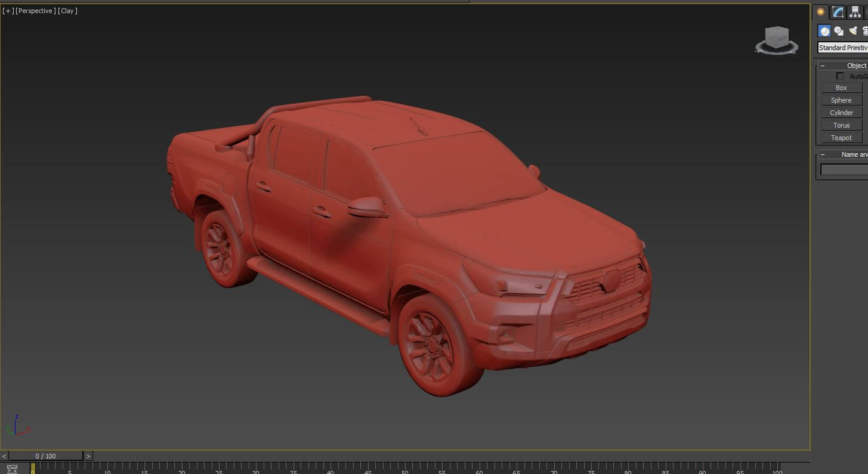
Task: Click the object name input field
Action: 844,170
